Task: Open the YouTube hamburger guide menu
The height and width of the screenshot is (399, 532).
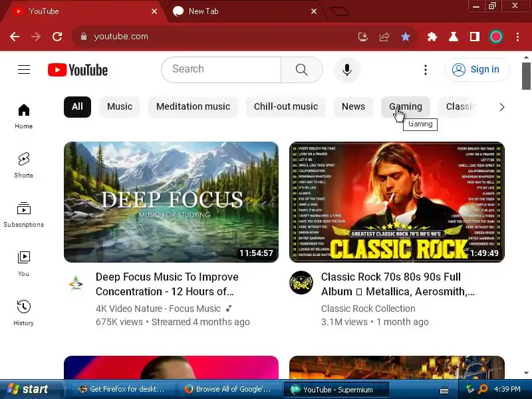Action: (24, 70)
